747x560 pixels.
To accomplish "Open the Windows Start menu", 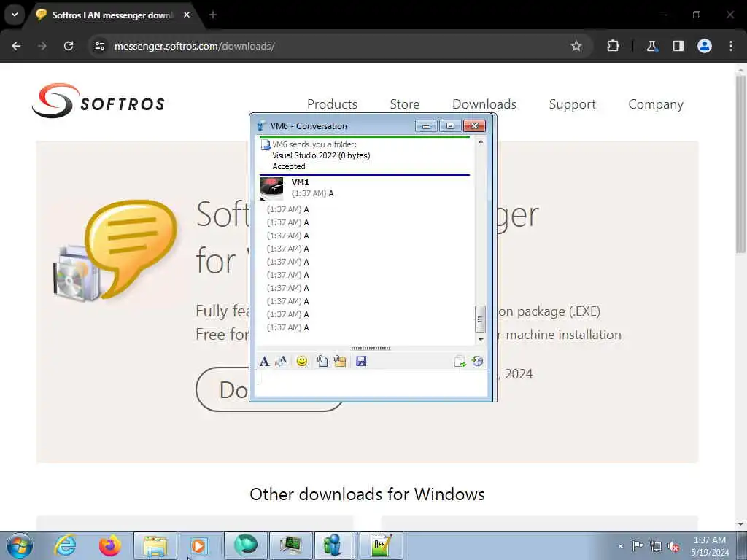I will tap(20, 545).
